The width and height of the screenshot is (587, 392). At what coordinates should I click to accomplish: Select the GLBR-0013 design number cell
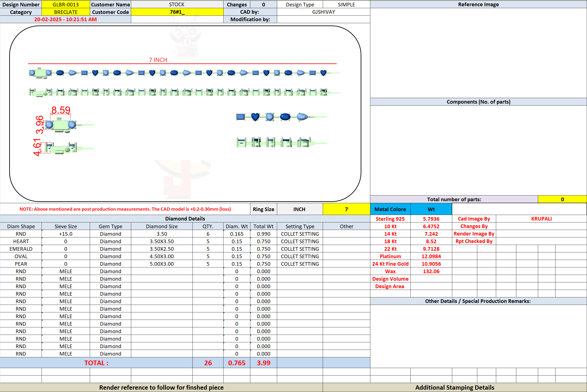coord(66,4)
